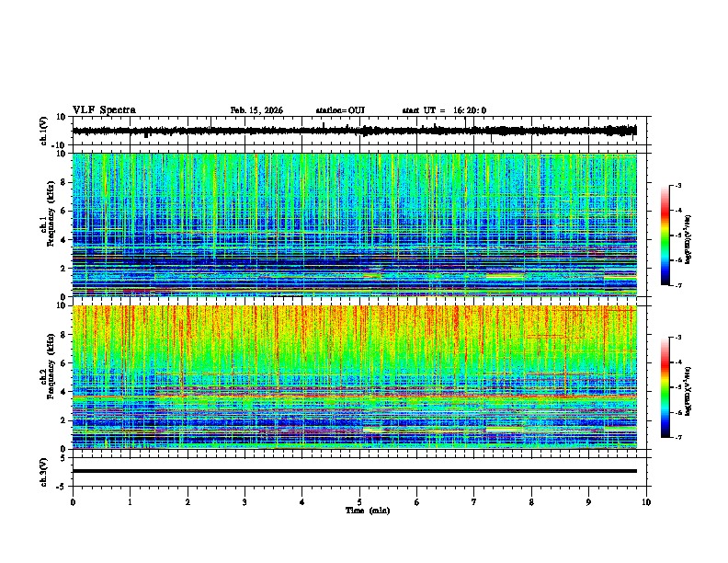728x563 pixels.
Task: Click the color scale bar beside ch.2 spectrogram
Action: click(x=665, y=387)
